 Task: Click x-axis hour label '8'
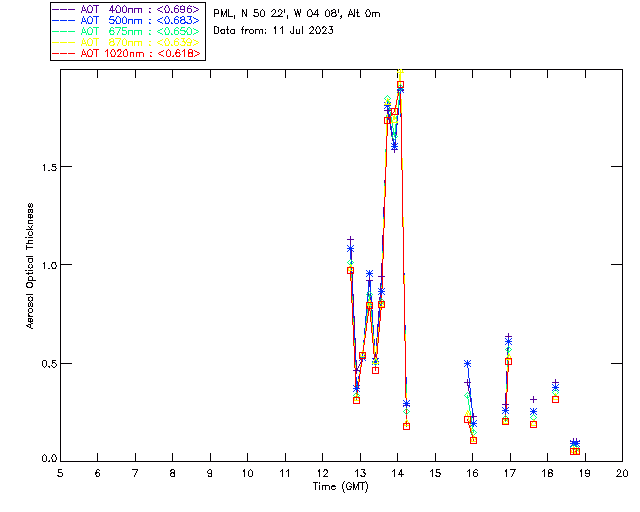tap(173, 473)
